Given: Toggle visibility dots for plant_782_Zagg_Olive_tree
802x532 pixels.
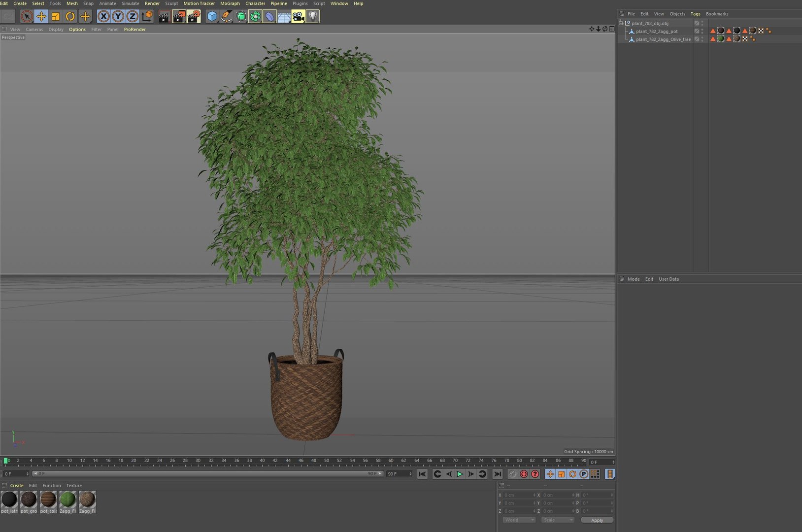Looking at the screenshot, I should click(x=702, y=39).
